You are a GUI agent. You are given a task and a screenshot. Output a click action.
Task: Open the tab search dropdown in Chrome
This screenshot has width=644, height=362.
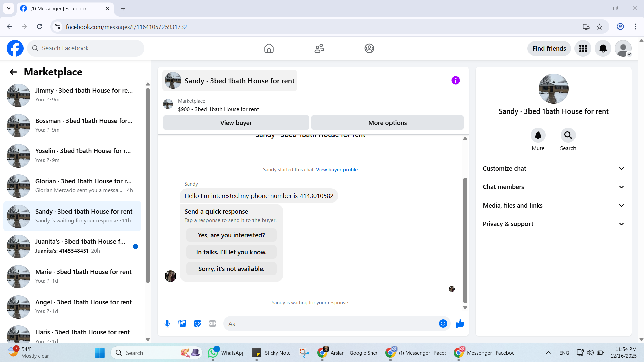(x=9, y=8)
